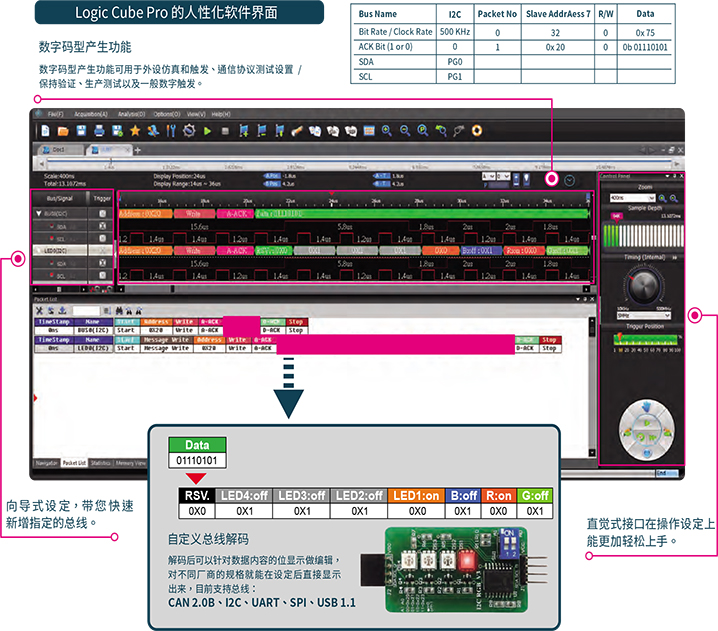The height and width of the screenshot is (631, 718).
Task: Toggle trigger box for first SDA row
Action: point(102,226)
